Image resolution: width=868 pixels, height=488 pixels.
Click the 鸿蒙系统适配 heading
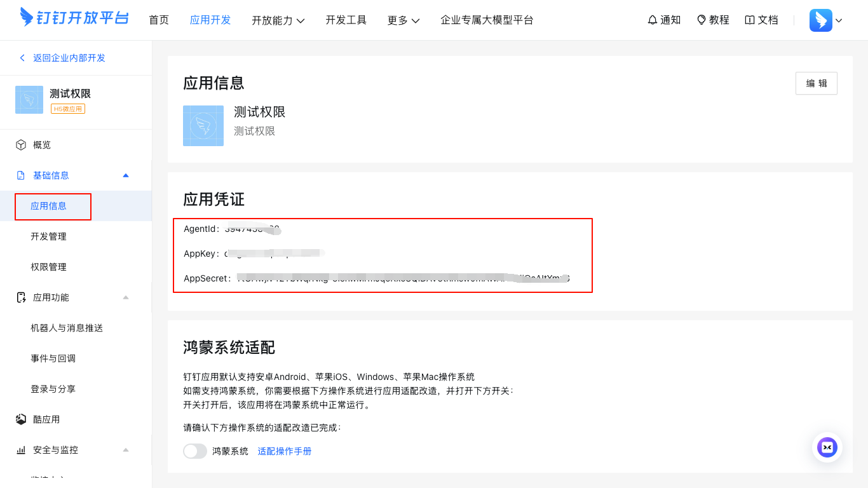229,348
